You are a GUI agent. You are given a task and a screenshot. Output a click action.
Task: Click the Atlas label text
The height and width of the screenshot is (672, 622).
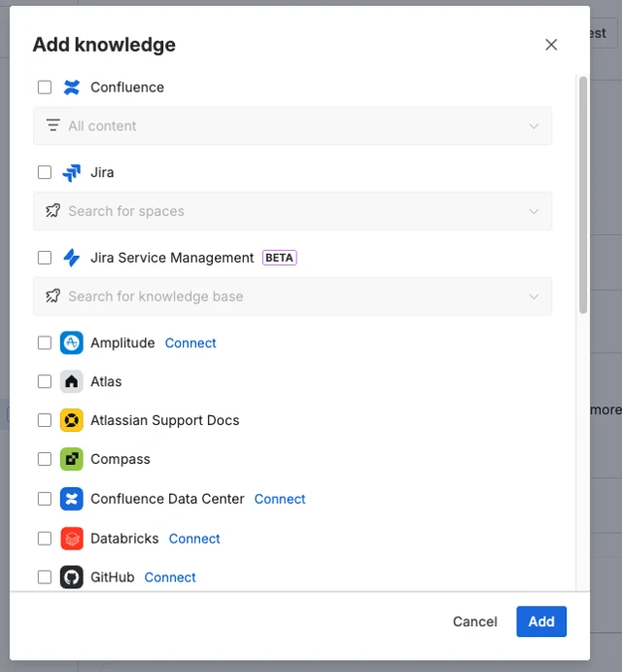click(106, 381)
